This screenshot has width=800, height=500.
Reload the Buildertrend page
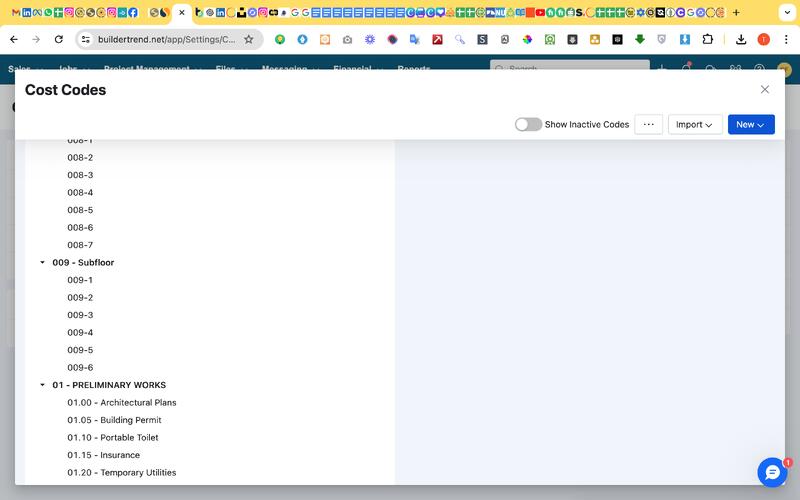(59, 39)
